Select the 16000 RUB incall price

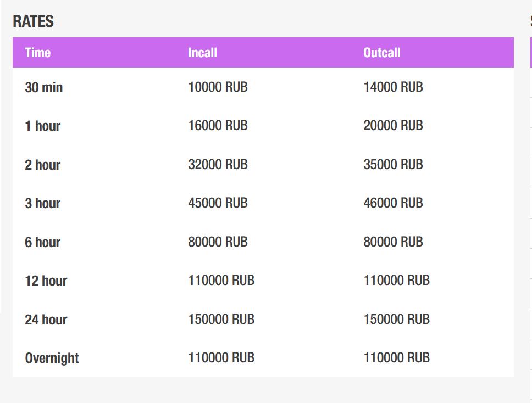pos(218,126)
